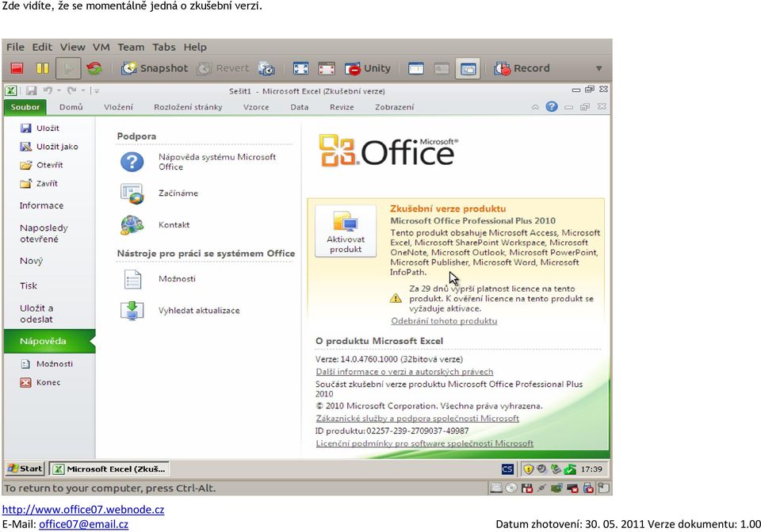Screen dimensions: 761x532
Task: Open the VMware Edit menu
Action: 42,47
